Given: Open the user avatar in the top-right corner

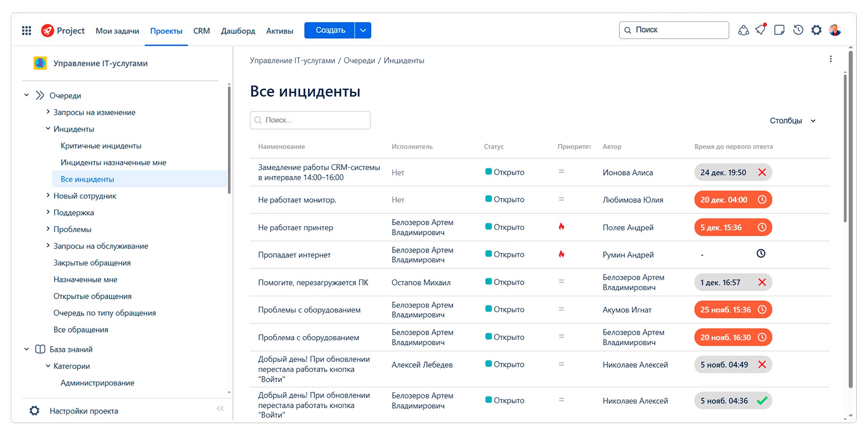Looking at the screenshot, I should 835,30.
